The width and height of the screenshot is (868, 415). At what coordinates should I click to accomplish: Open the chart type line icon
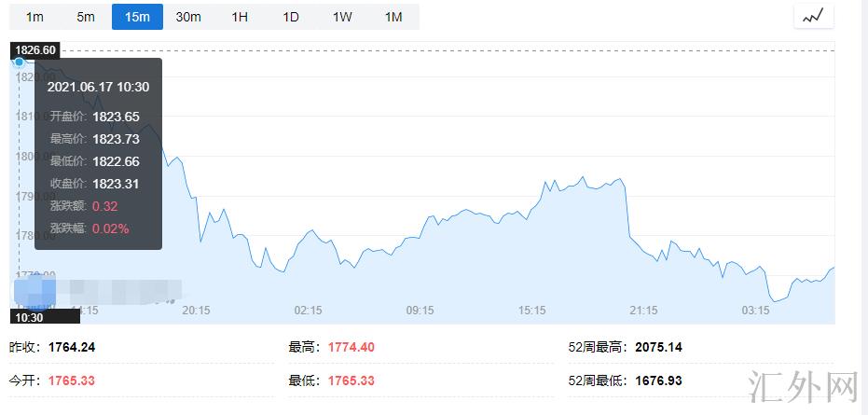(x=814, y=16)
